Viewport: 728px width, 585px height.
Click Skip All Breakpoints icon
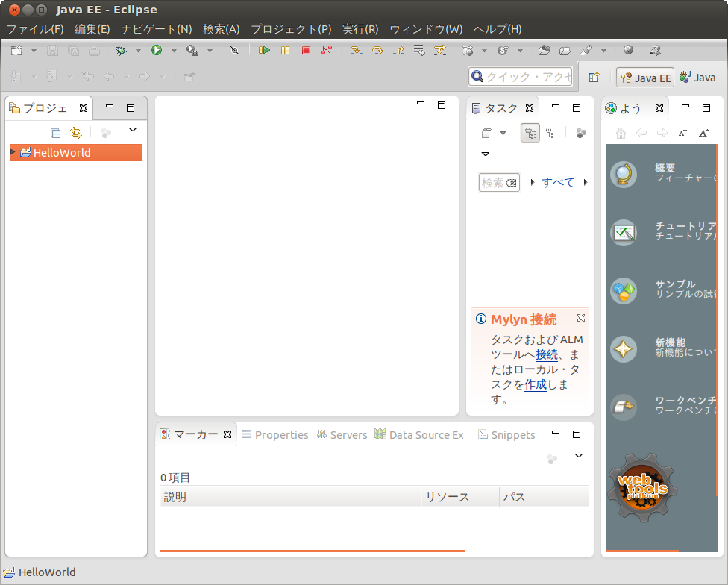[234, 50]
